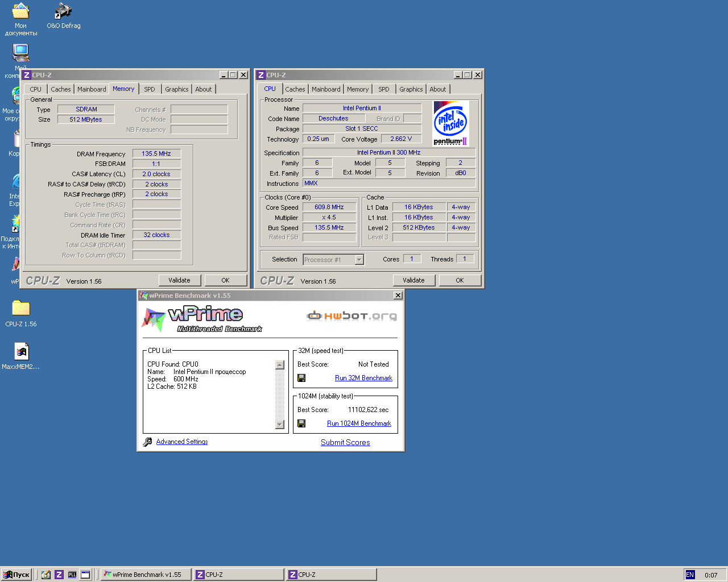
Task: Open Caches tab in right CPU-Z window
Action: click(295, 89)
